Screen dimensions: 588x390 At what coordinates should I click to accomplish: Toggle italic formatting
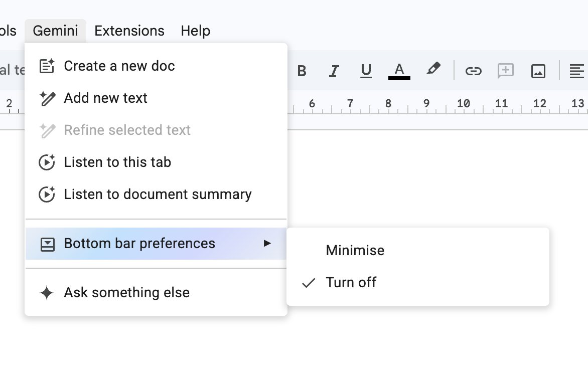(334, 71)
